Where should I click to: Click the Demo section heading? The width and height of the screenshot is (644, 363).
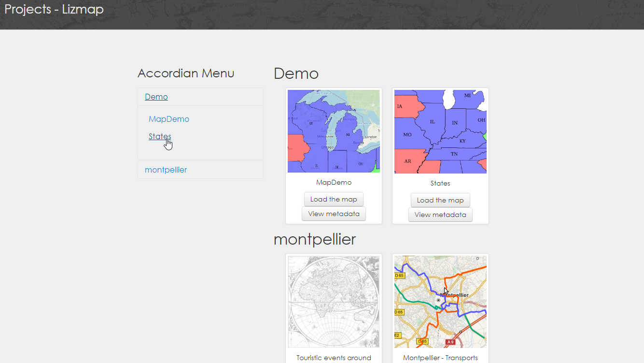296,73
